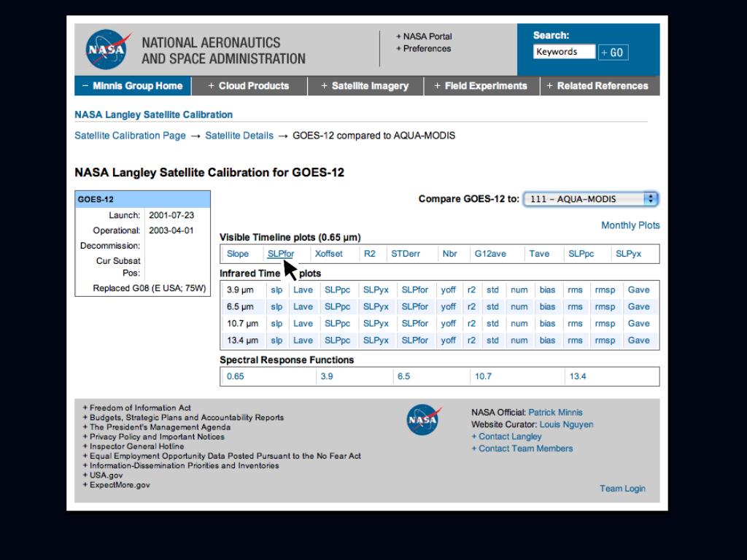Open the Compare GOES-12 to dropdown
The image size is (747, 560).
pos(591,199)
